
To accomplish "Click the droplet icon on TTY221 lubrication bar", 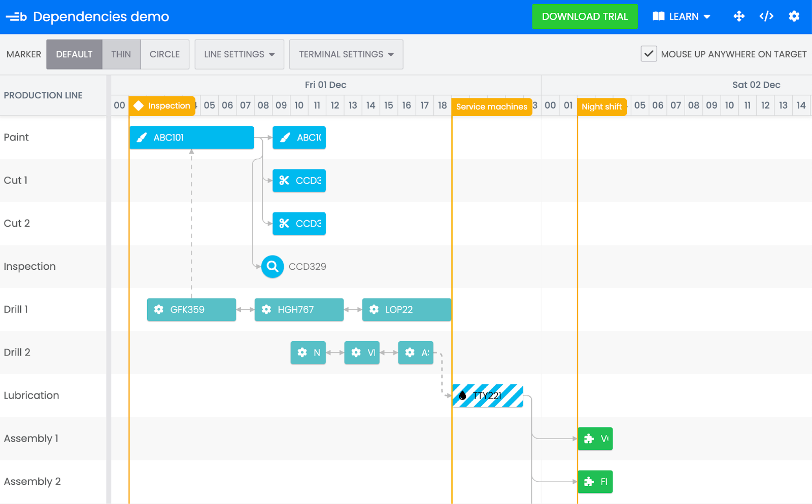I will [x=462, y=395].
